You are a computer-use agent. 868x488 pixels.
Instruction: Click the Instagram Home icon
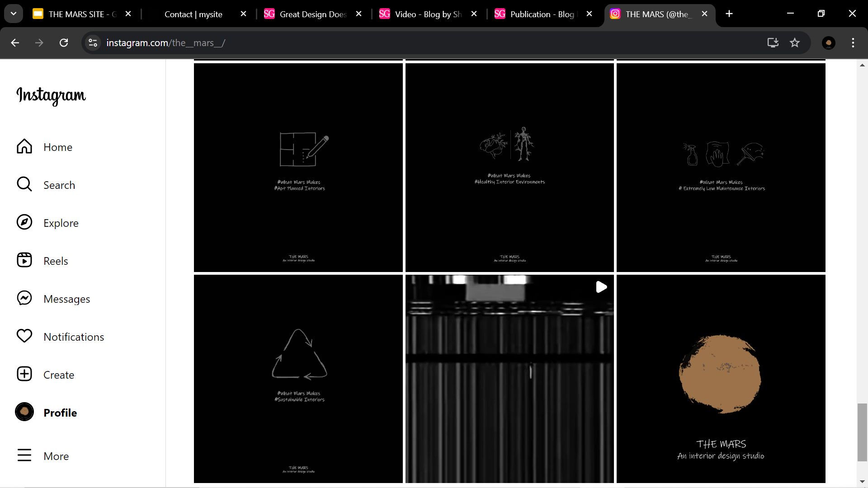click(24, 147)
